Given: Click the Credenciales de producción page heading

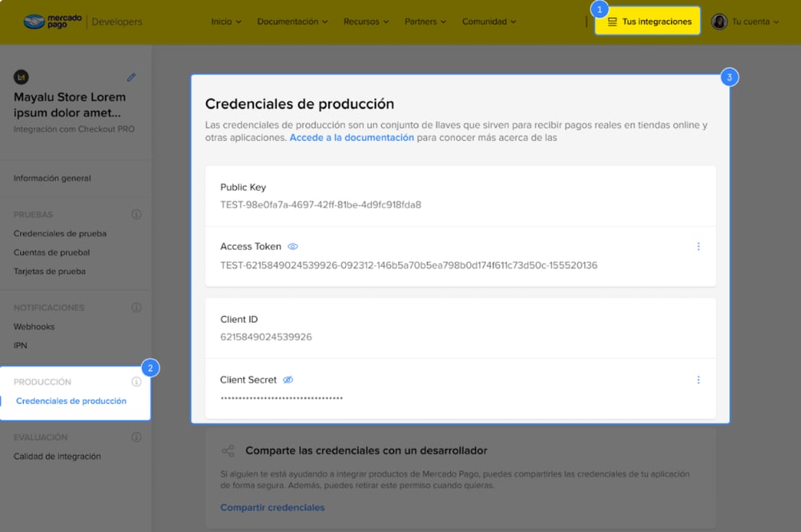Looking at the screenshot, I should (x=300, y=103).
